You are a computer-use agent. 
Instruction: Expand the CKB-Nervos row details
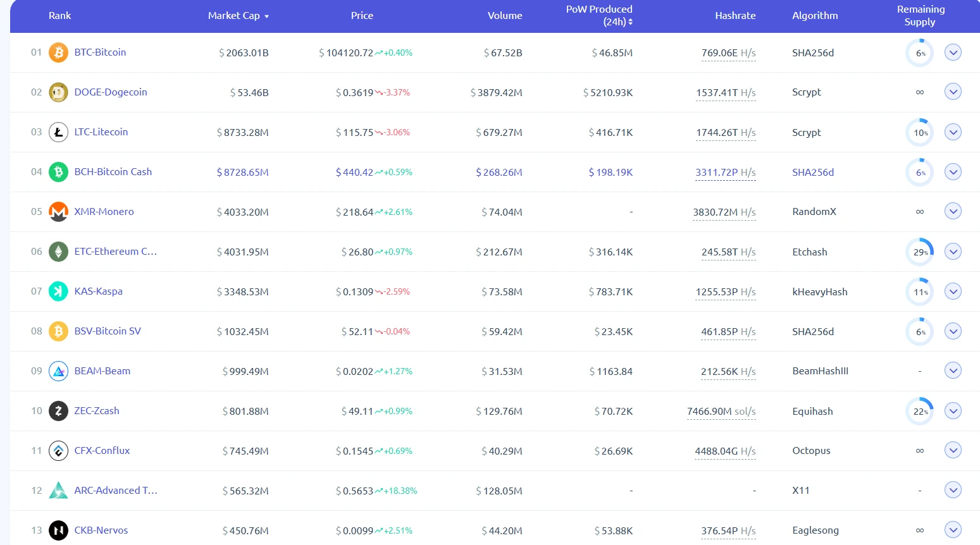953,530
